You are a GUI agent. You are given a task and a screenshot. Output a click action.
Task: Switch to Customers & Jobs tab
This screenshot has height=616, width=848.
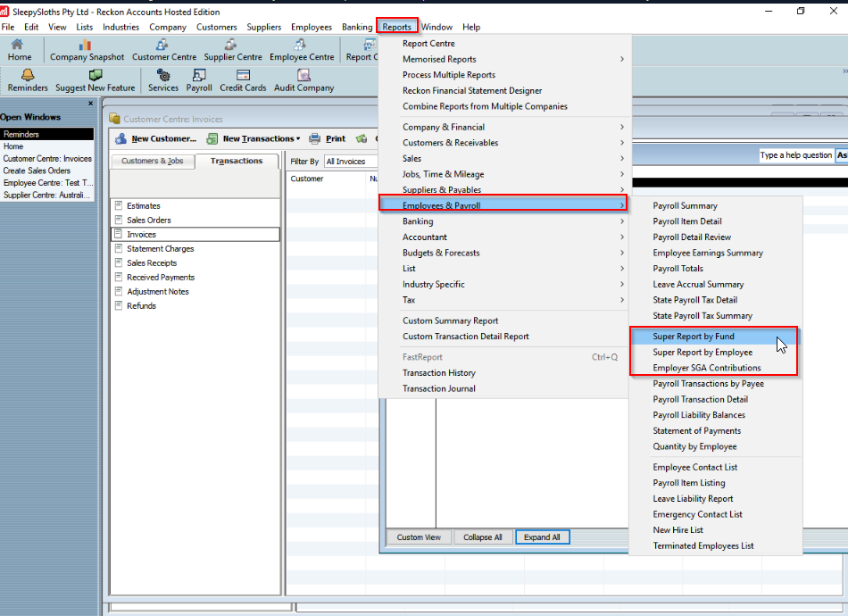click(153, 162)
